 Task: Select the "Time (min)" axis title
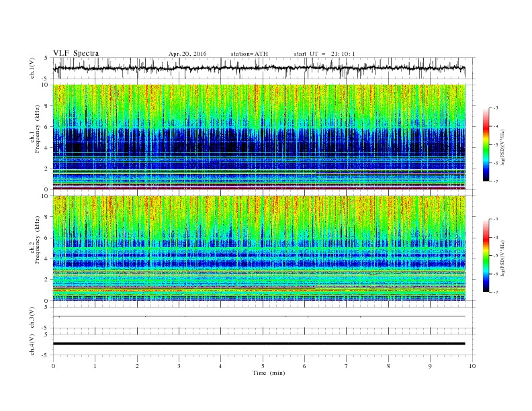coord(269,373)
